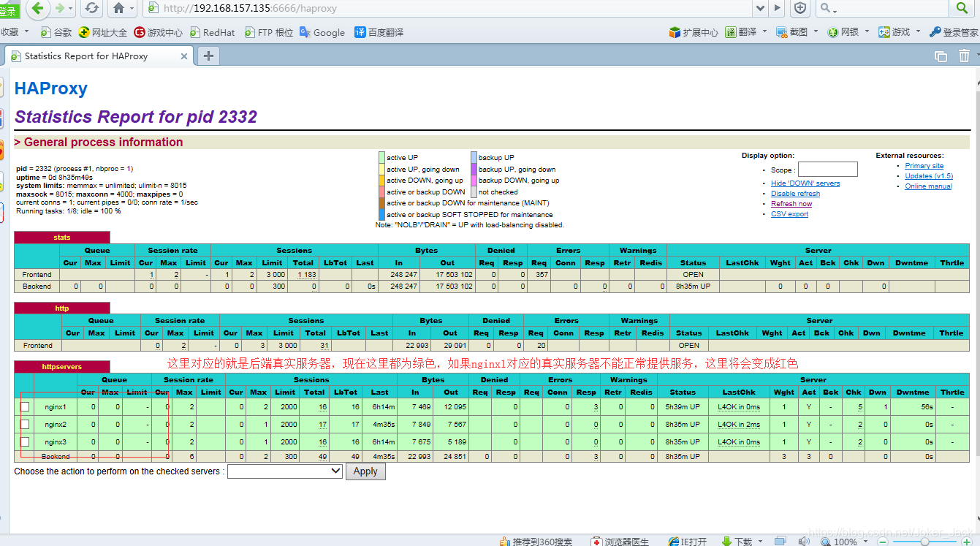Click 推荐到360搜索 in status bar
Viewport: 980px width, 546px height.
[536, 542]
